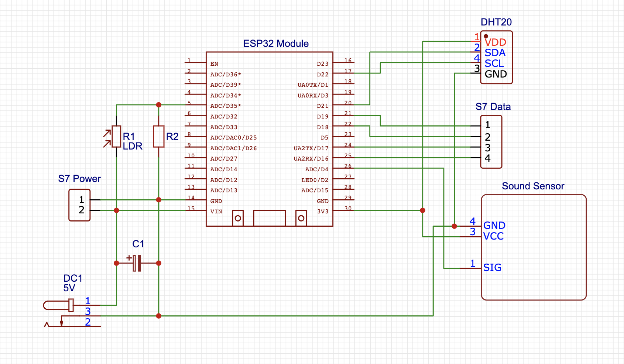624x364 pixels.
Task: Click the ADC/DAC0/D25 pin label
Action: click(233, 138)
